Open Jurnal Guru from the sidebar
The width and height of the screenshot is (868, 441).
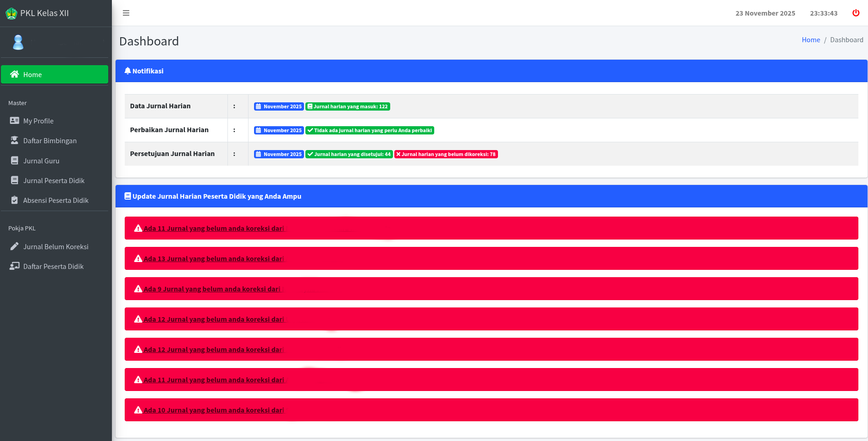tap(41, 161)
